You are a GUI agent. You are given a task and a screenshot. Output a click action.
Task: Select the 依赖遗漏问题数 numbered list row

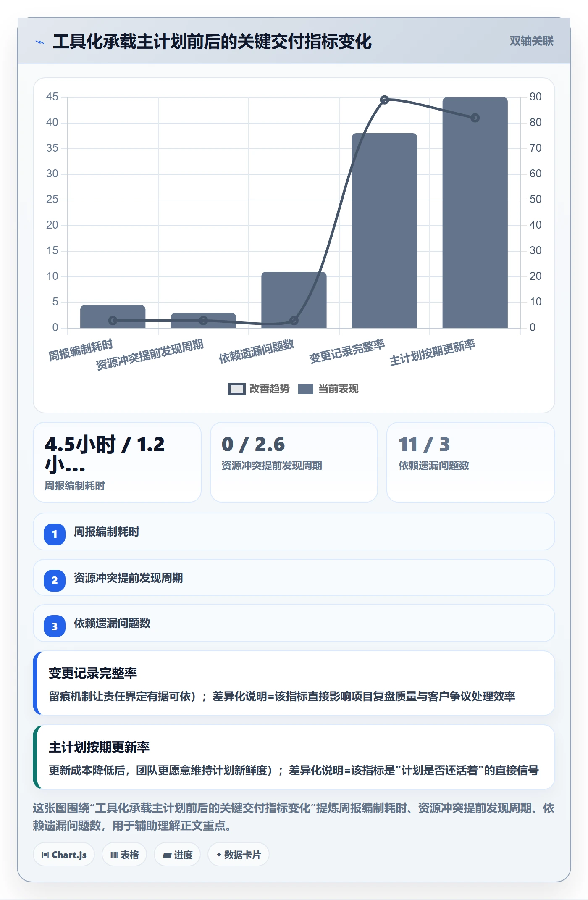(x=294, y=623)
